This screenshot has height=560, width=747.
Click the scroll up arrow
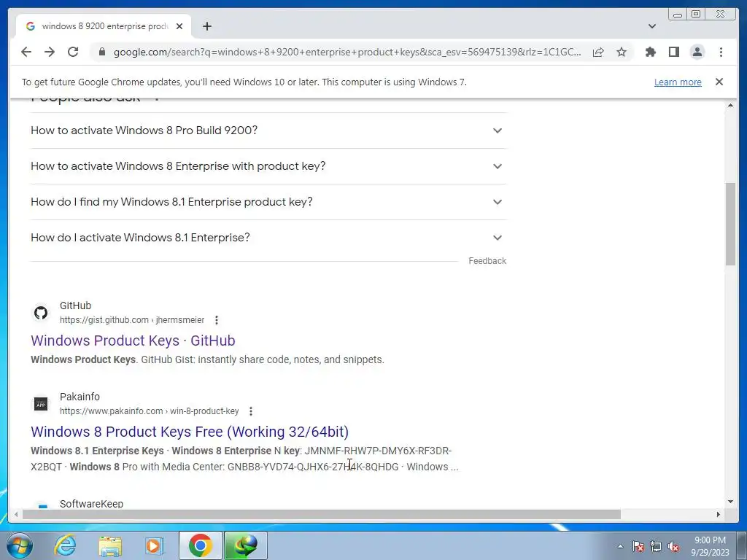[730, 105]
